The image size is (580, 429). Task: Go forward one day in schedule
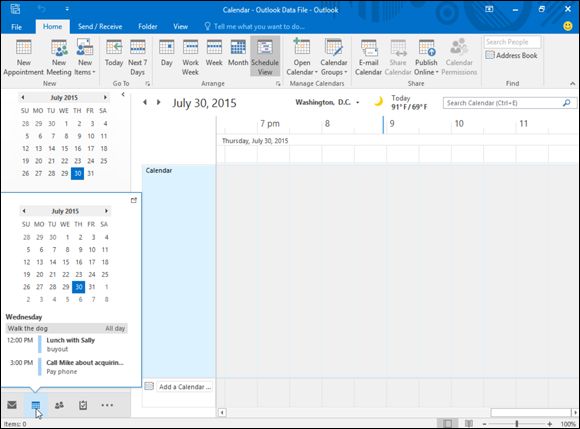coord(159,102)
